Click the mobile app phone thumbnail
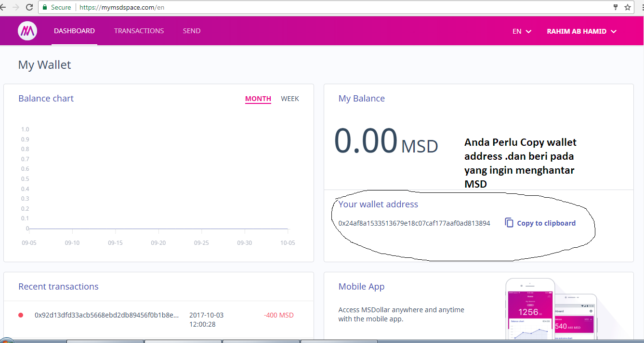The image size is (644, 343). tap(530, 310)
